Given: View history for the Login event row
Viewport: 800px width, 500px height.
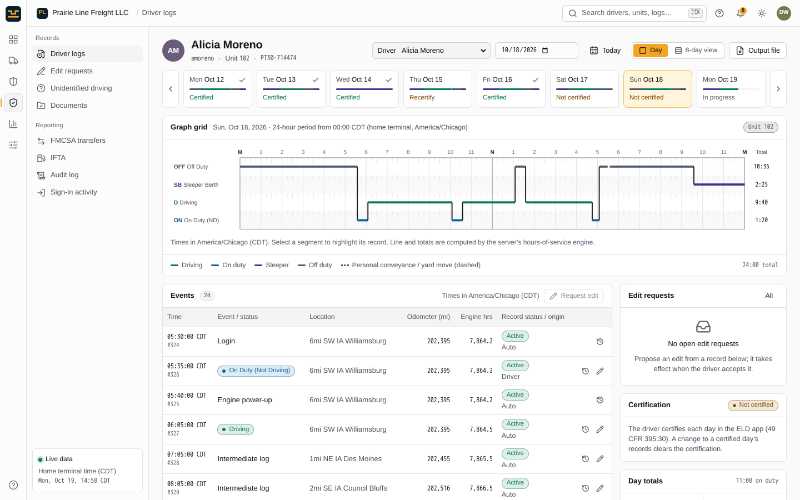Looking at the screenshot, I should [600, 341].
